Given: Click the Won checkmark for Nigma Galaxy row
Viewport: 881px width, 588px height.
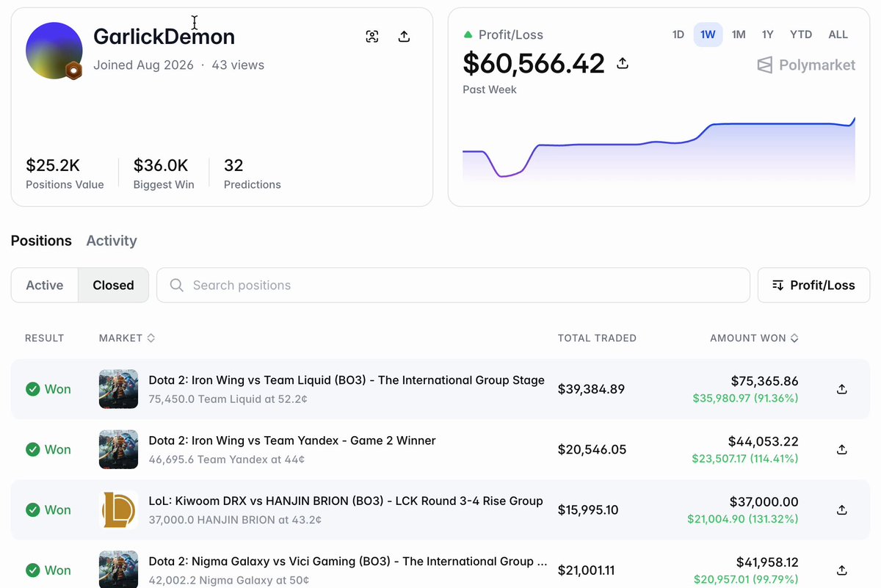Looking at the screenshot, I should (x=33, y=570).
